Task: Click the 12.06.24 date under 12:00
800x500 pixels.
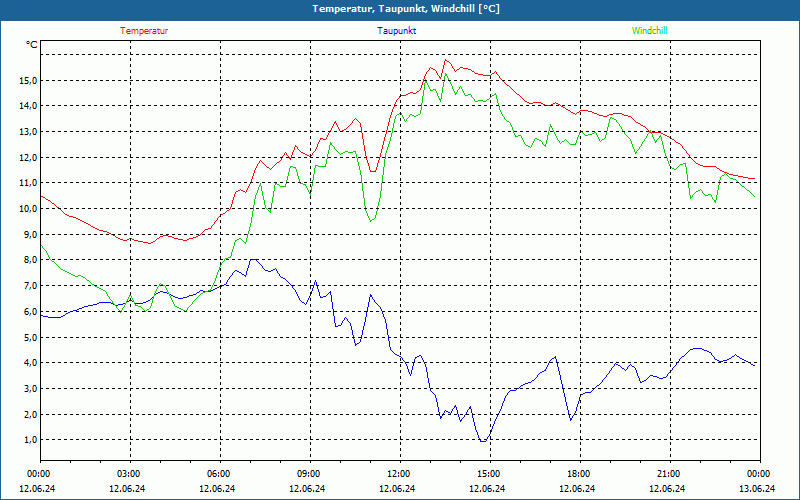Action: 397,488
